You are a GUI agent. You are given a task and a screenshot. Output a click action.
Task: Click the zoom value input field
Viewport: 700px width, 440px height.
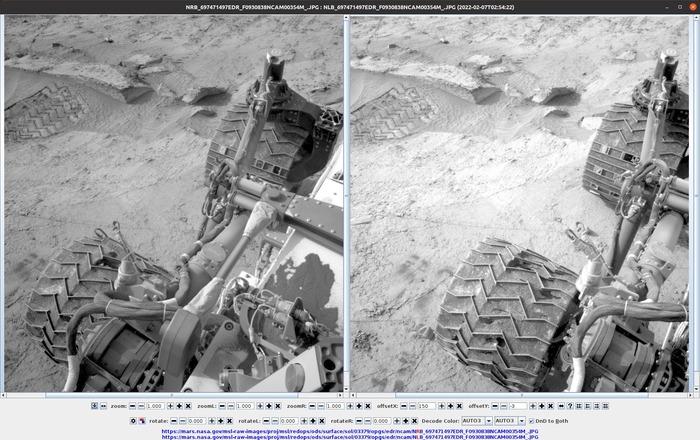pos(154,406)
